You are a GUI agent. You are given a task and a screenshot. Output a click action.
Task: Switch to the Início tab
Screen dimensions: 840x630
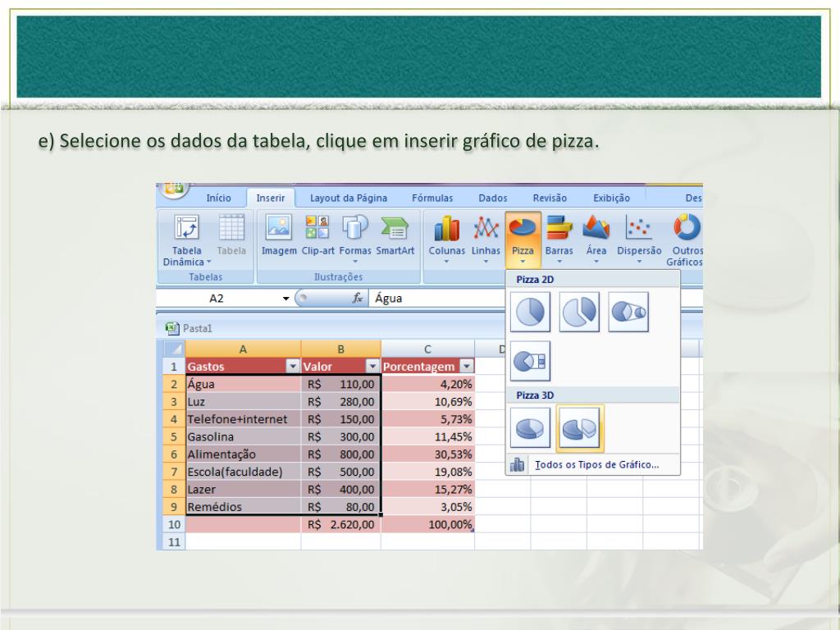pos(218,199)
